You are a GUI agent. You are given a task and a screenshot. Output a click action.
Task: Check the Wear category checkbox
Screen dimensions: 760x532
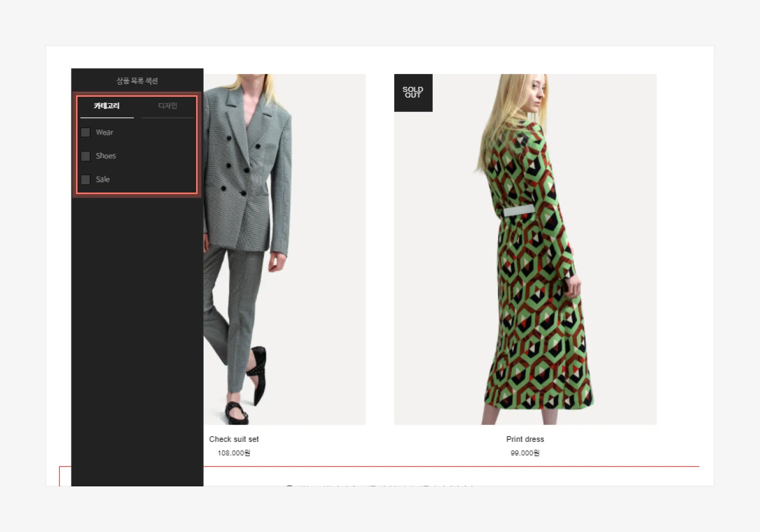coord(86,132)
